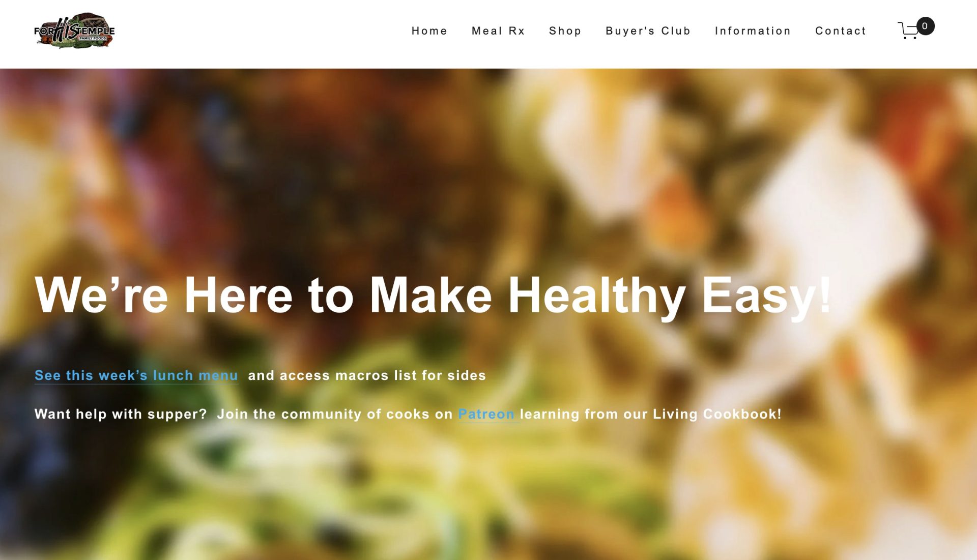Navigate to the Contact page
The image size is (977, 560).
coord(840,31)
